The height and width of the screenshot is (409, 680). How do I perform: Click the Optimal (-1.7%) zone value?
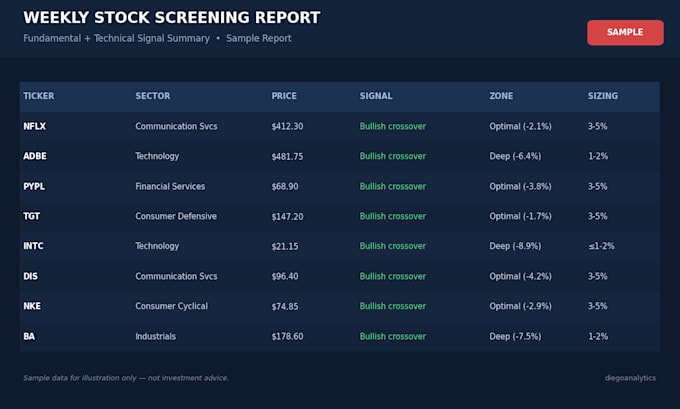click(x=521, y=216)
